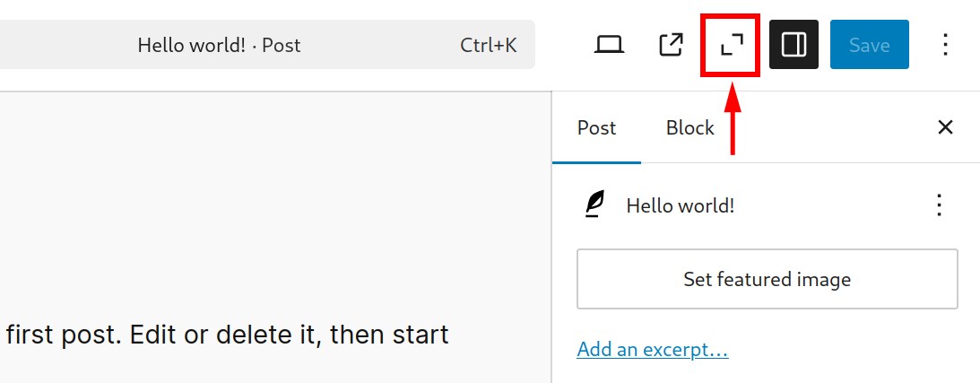The width and height of the screenshot is (980, 383).
Task: Open the View Post external link icon
Action: 672,45
